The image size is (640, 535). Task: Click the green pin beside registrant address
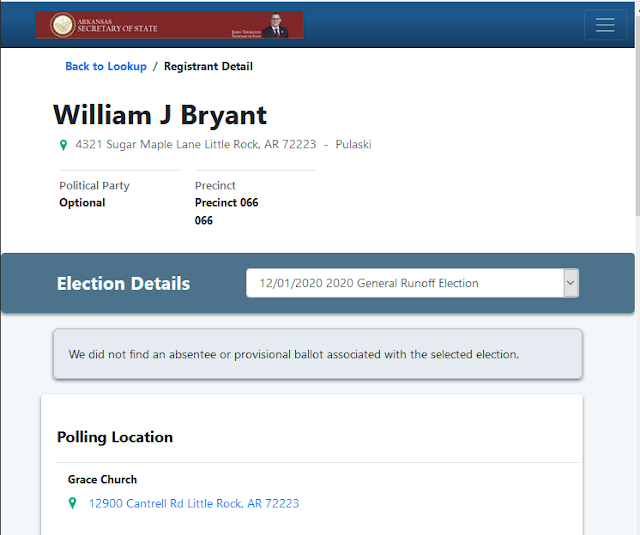63,145
